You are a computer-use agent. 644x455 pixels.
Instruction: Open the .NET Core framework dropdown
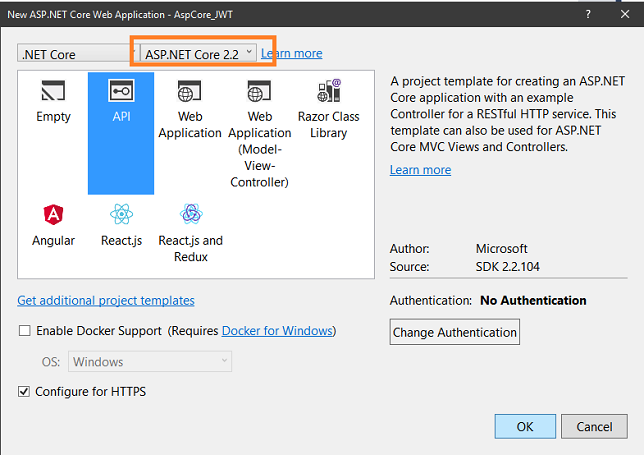pos(76,53)
